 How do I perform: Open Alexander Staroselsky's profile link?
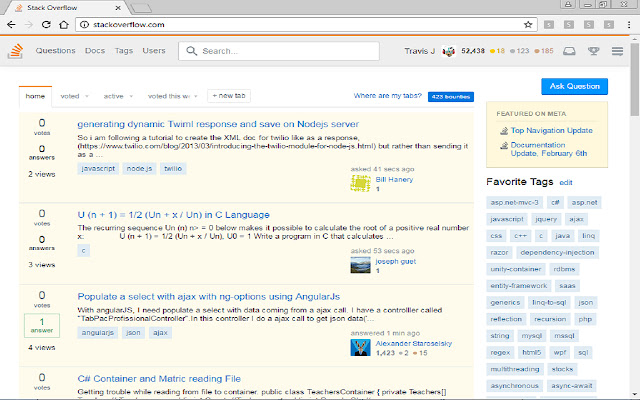coord(413,344)
